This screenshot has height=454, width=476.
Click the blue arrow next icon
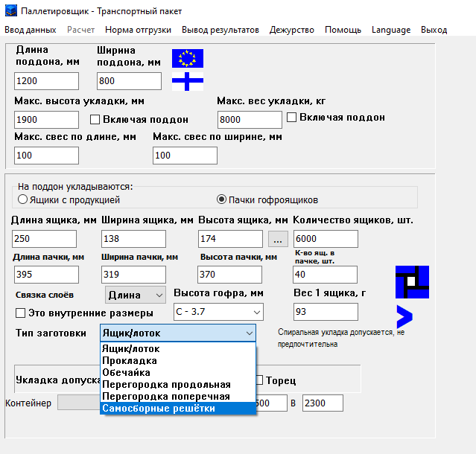[404, 316]
